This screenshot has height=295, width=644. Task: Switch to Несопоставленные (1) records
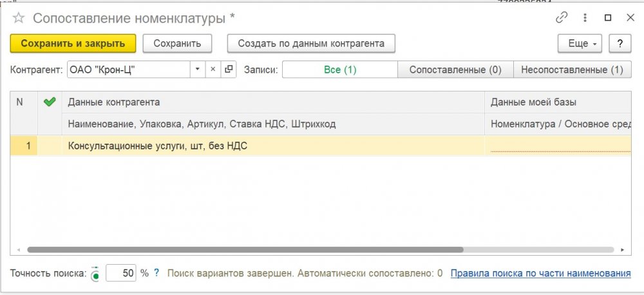tap(571, 70)
